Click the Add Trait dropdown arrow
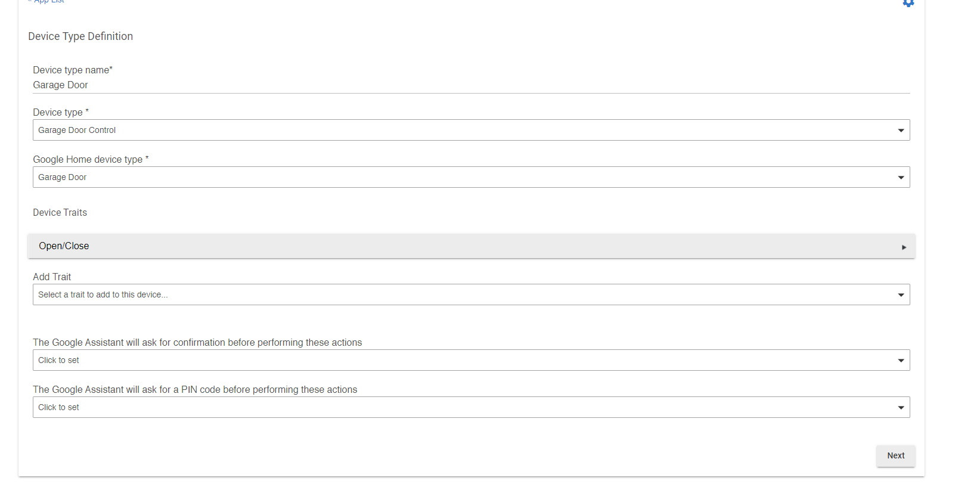This screenshot has height=493, width=980. [x=901, y=295]
